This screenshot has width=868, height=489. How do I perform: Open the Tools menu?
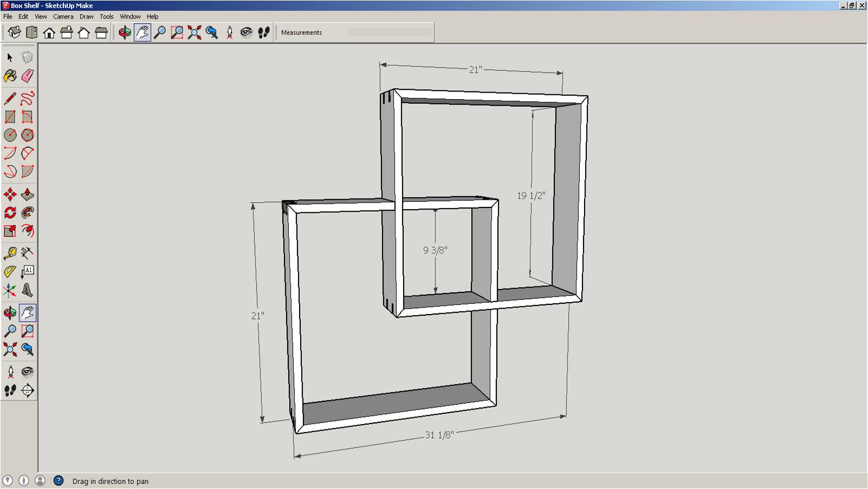tap(106, 16)
